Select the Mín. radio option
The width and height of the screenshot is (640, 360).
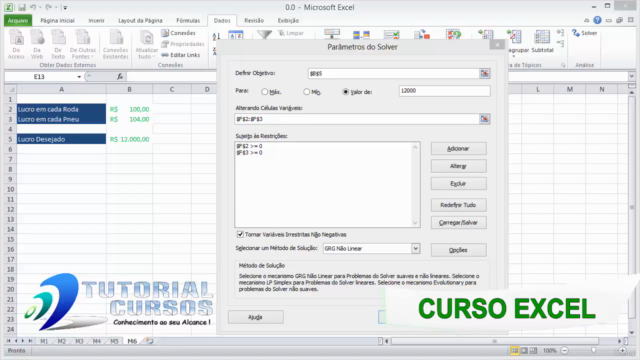307,92
